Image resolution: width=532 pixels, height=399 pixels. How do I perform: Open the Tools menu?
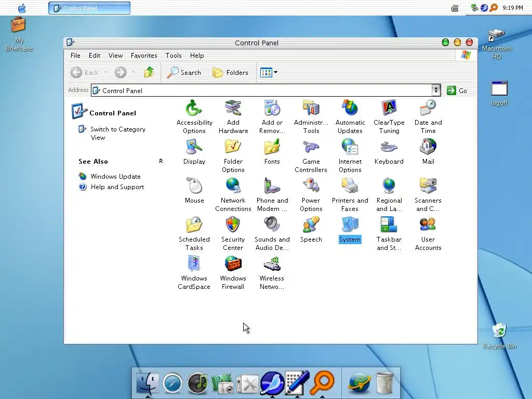(174, 55)
